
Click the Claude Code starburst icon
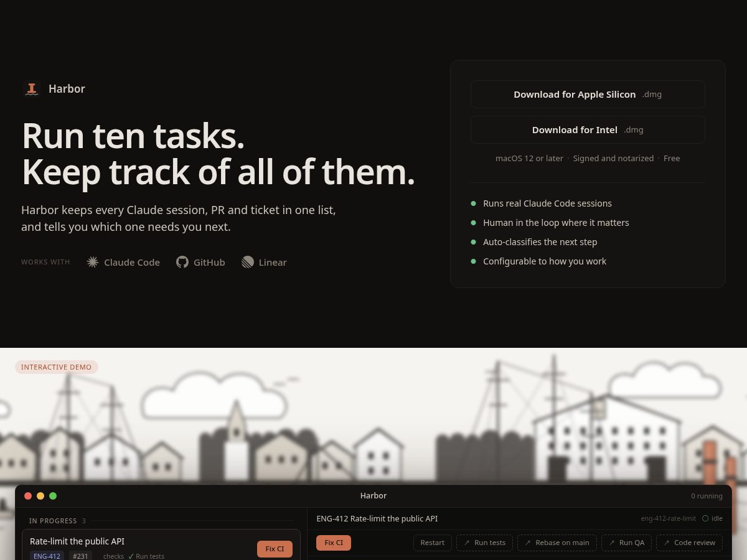(x=93, y=262)
